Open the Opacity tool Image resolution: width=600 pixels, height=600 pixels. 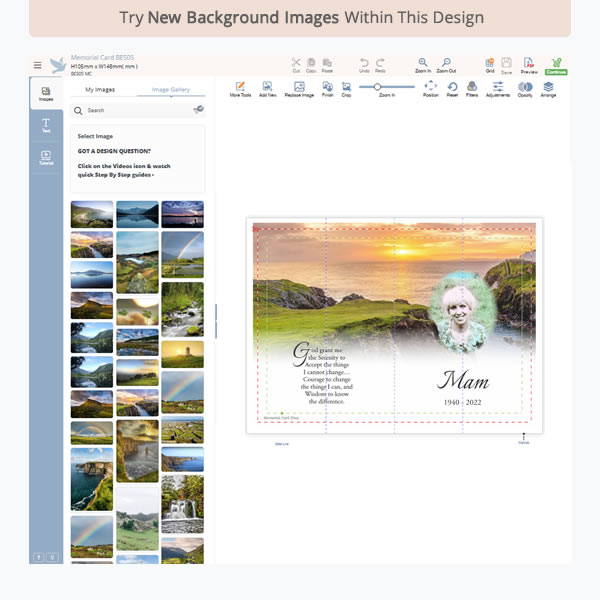525,88
